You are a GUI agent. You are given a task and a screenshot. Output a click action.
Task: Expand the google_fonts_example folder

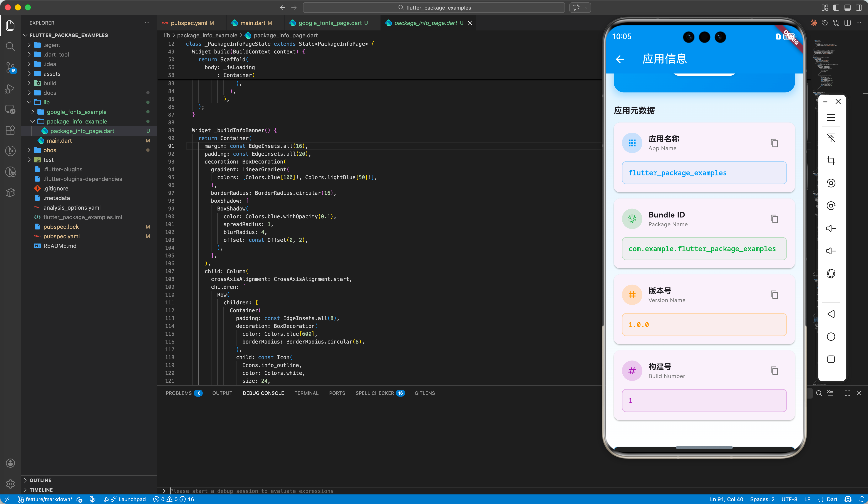(x=77, y=112)
